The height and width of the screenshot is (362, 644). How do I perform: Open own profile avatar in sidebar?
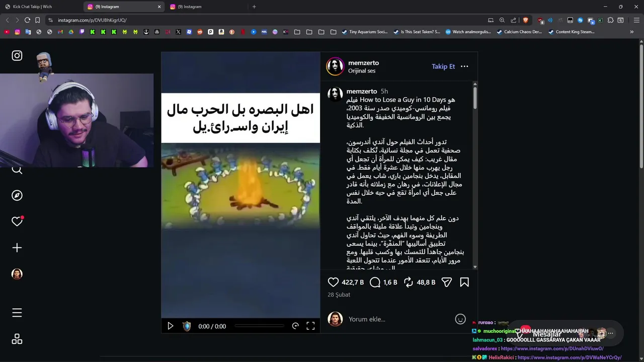[x=17, y=274]
